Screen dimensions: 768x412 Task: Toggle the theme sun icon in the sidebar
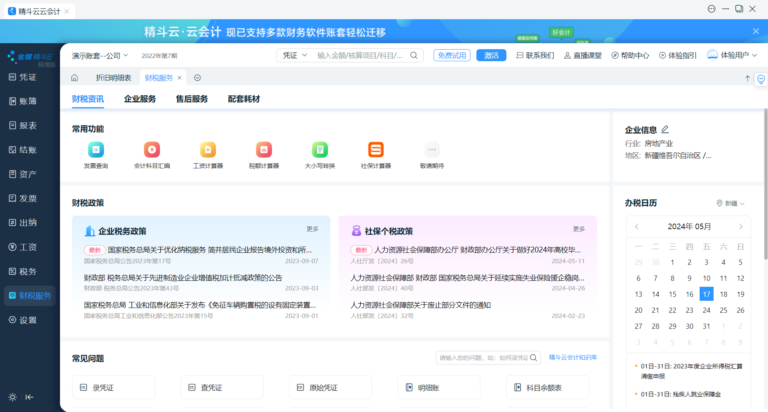click(x=12, y=397)
